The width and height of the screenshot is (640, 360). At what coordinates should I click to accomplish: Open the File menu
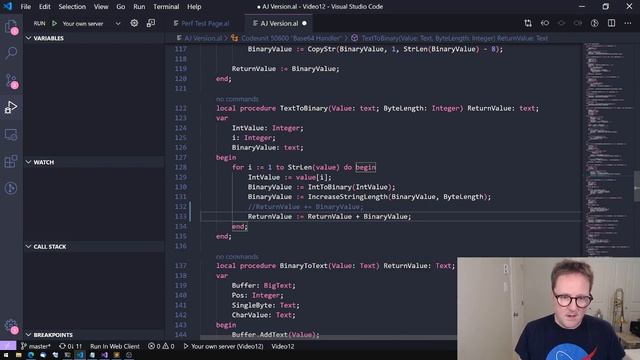[x=26, y=7]
